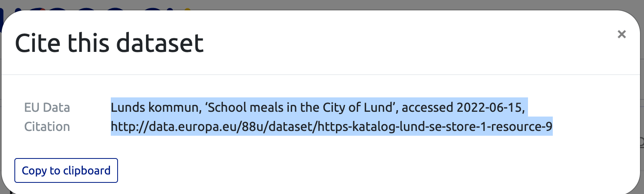The image size is (644, 194).
Task: Click the word 'accessed' in the citation
Action: coord(427,107)
